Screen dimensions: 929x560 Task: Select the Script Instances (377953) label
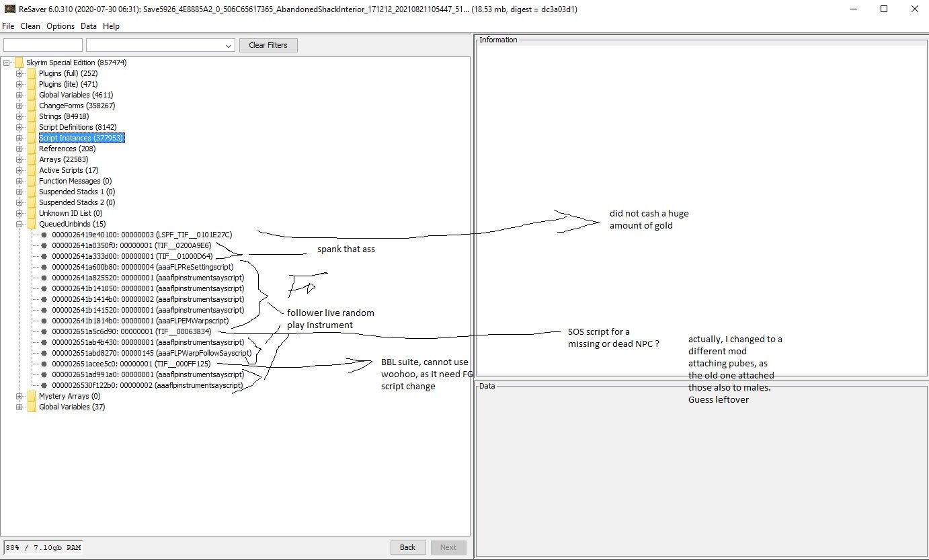81,138
